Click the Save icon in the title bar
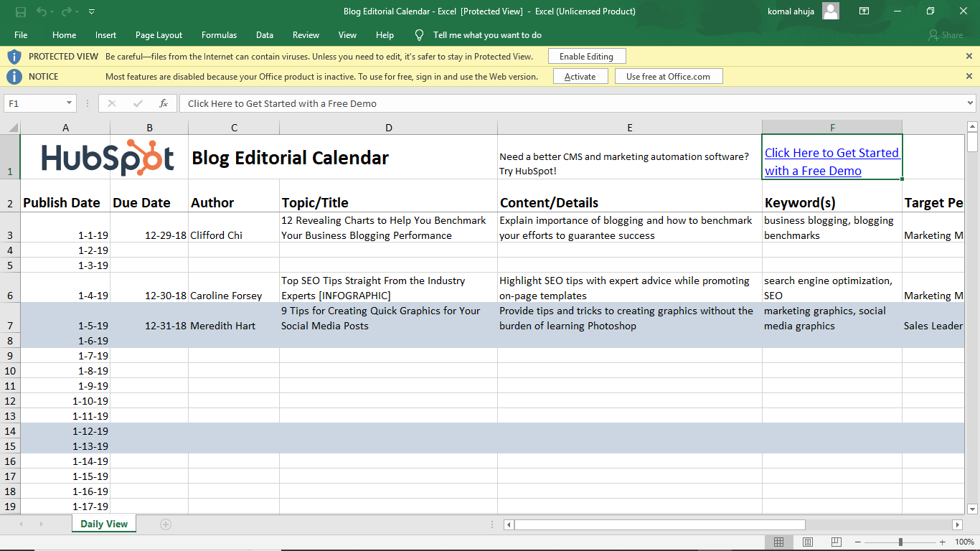Image resolution: width=980 pixels, height=551 pixels. pos(21,11)
